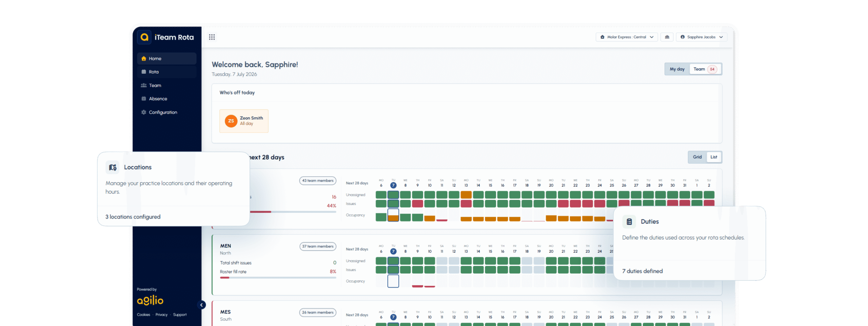The image size is (868, 326).
Task: Open the Support link
Action: coord(180,314)
